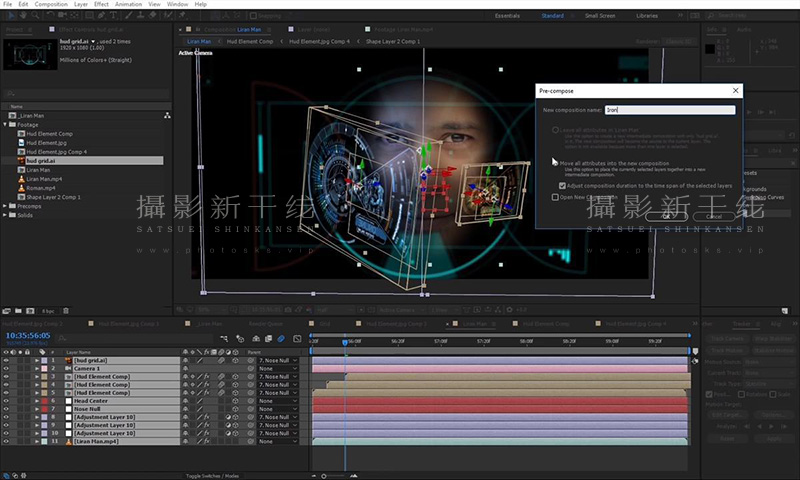Click red label swatch of Head Center layer
Screen dimensions: 800x480
[x=44, y=401]
